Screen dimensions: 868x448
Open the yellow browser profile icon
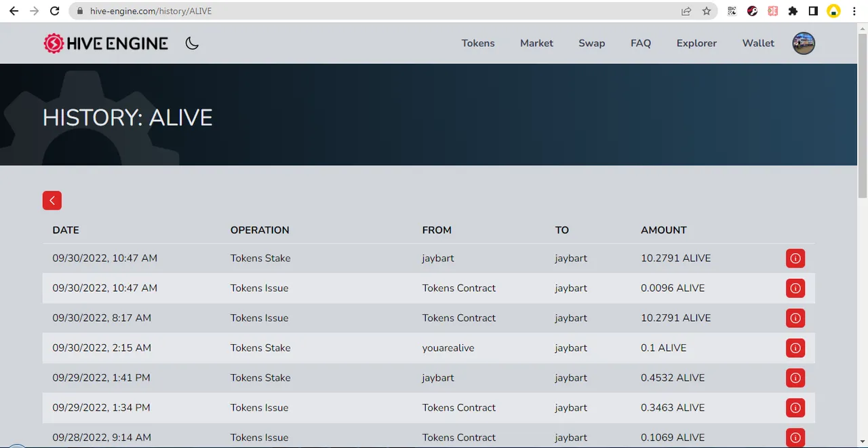pyautogui.click(x=833, y=11)
